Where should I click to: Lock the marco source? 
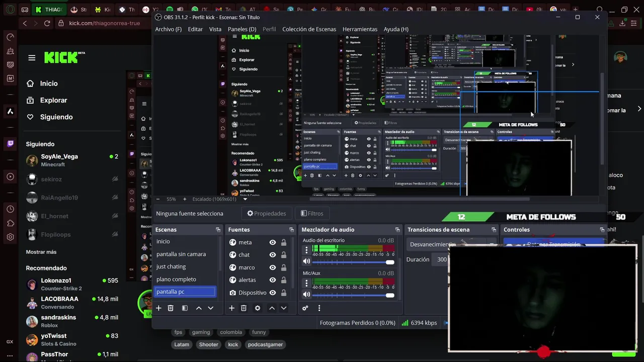284,267
